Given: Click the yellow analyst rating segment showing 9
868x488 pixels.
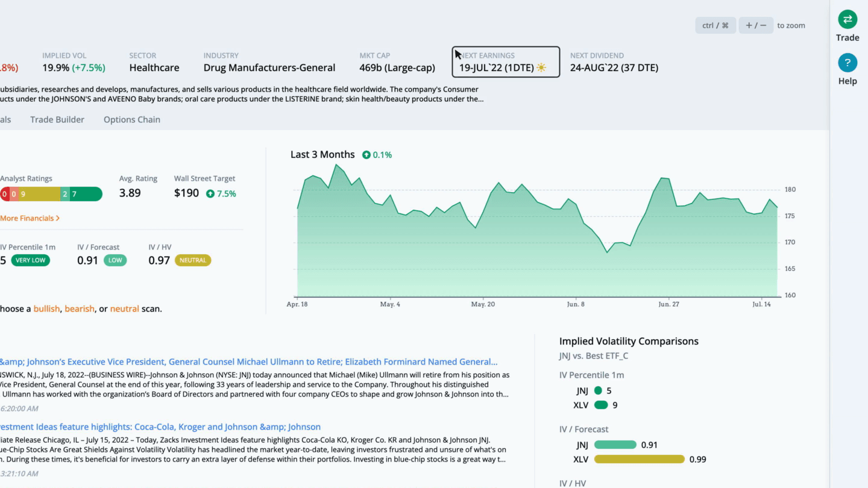Looking at the screenshot, I should 39,194.
